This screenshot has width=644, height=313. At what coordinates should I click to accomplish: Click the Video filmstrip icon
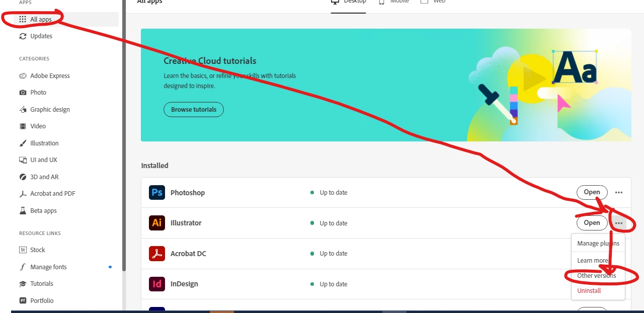(x=23, y=126)
